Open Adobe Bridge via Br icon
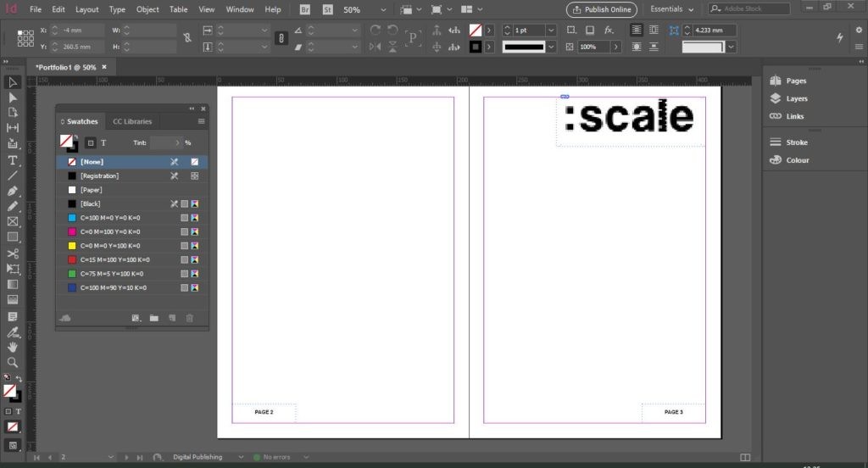 click(304, 9)
